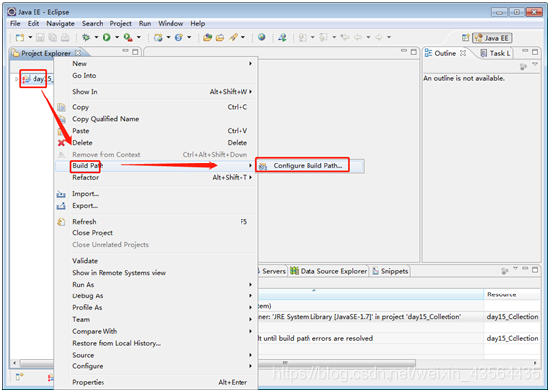Click the Next Annotation toolbar icon

[303, 37]
